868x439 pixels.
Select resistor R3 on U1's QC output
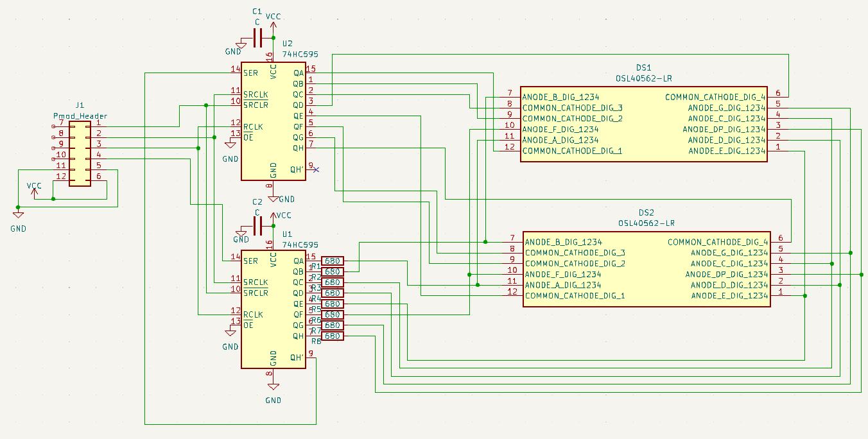point(333,282)
